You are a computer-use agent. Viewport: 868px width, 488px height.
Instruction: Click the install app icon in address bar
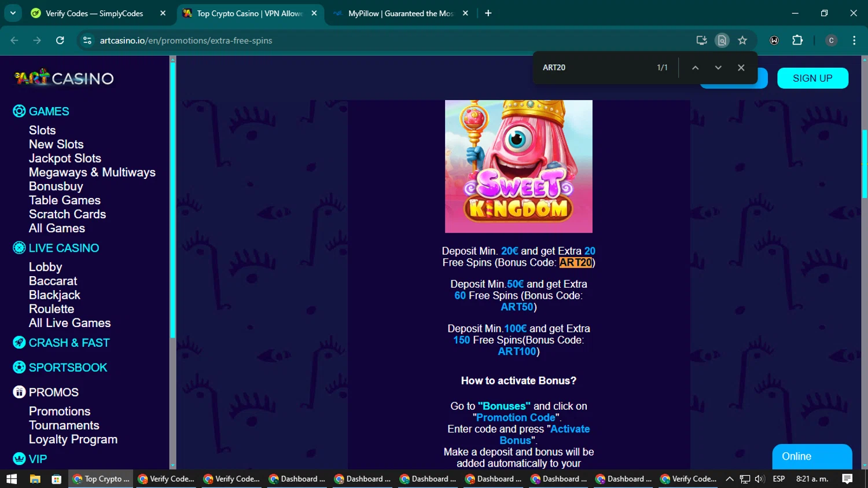click(701, 41)
